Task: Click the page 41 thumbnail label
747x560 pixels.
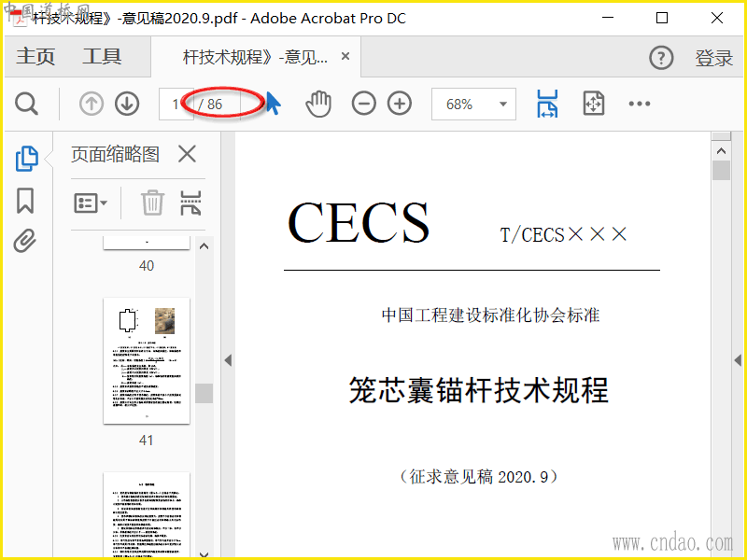Action: 147,441
